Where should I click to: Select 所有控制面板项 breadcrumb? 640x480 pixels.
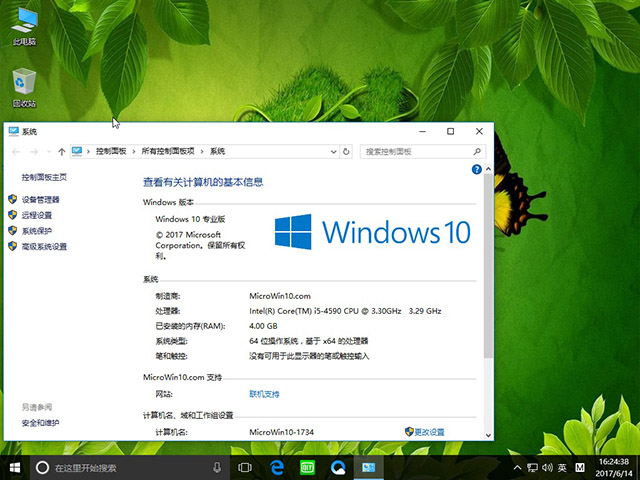coord(168,151)
